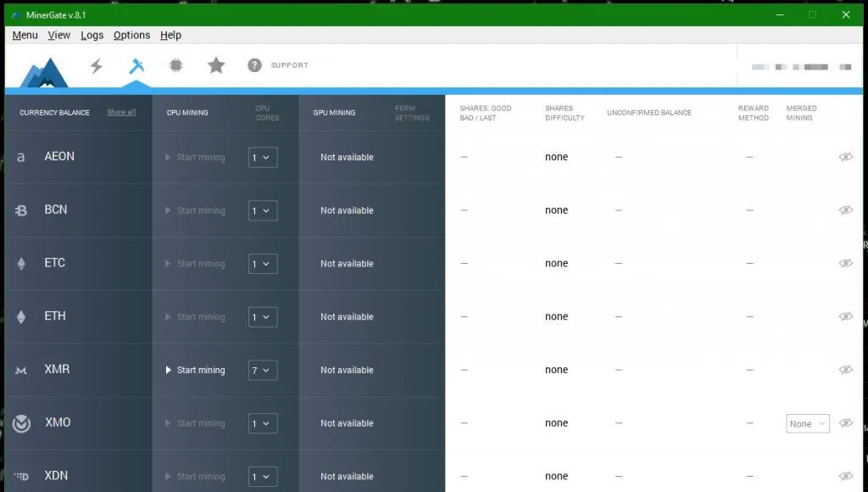Toggle visibility eye for ETH row
The height and width of the screenshot is (492, 868).
tap(845, 316)
